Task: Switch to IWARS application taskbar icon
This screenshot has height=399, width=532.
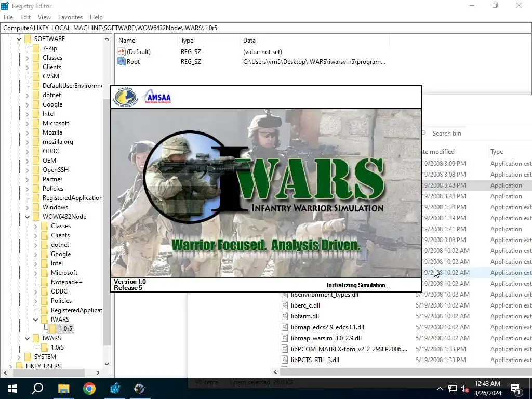Action: tap(140, 389)
